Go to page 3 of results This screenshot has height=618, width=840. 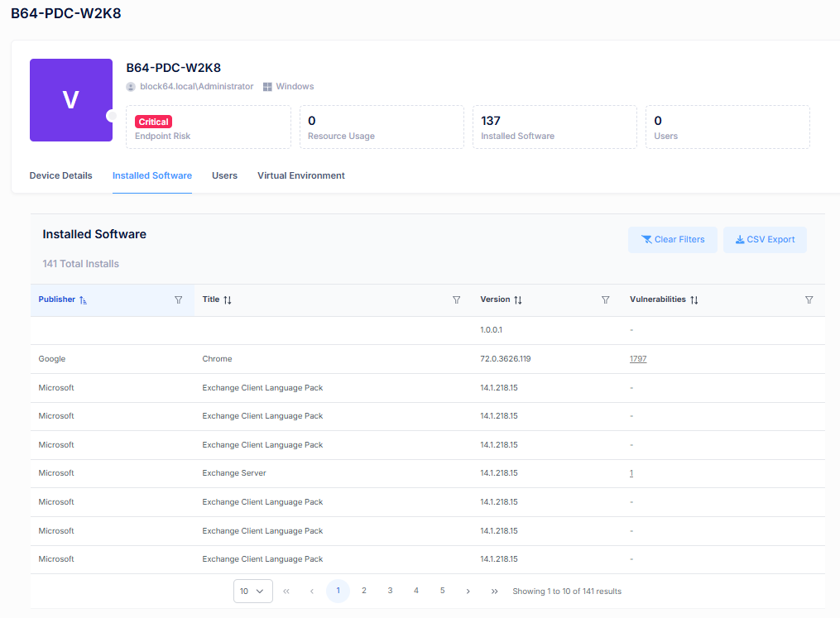pyautogui.click(x=390, y=591)
